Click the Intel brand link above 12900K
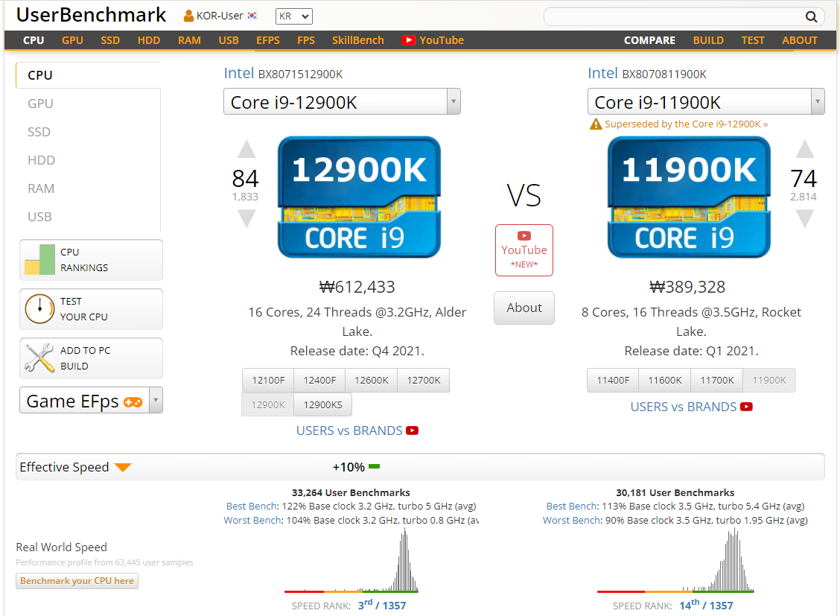 (238, 74)
